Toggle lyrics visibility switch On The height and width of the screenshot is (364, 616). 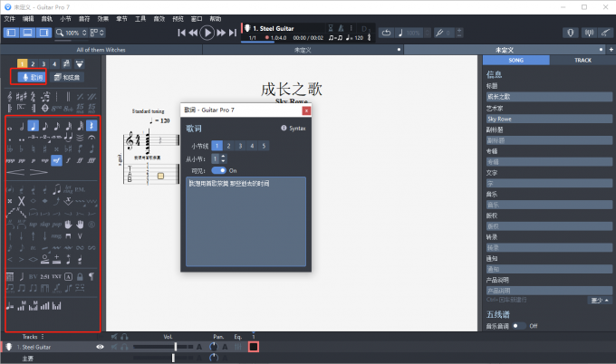219,170
